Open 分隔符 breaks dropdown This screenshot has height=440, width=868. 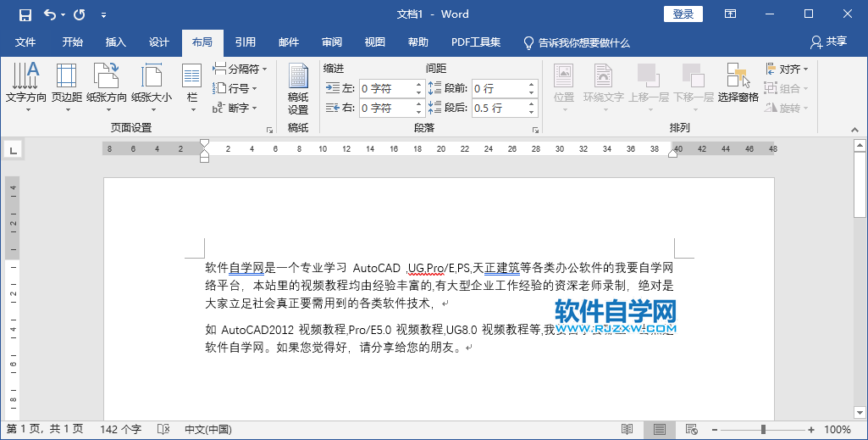(240, 70)
